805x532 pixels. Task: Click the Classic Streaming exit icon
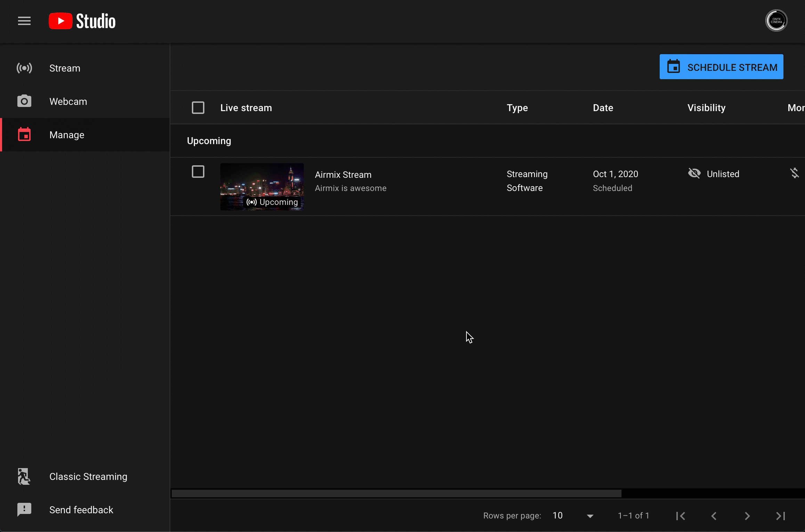pos(24,476)
